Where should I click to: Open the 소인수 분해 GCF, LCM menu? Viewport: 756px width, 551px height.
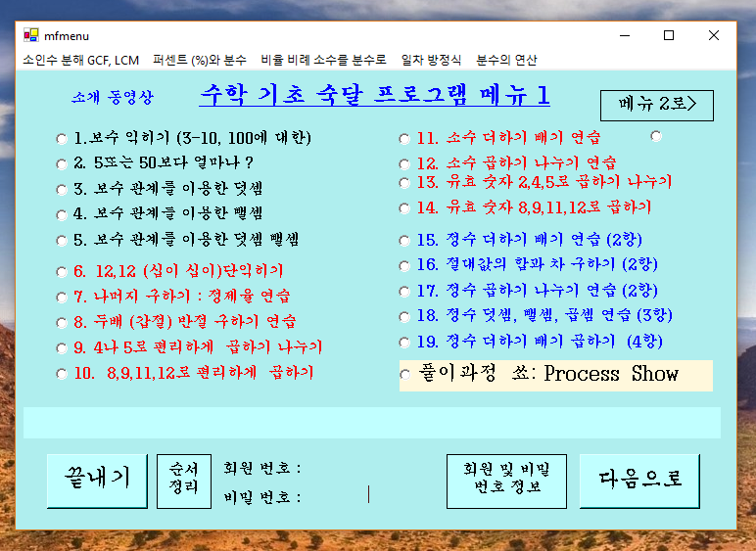click(x=81, y=60)
